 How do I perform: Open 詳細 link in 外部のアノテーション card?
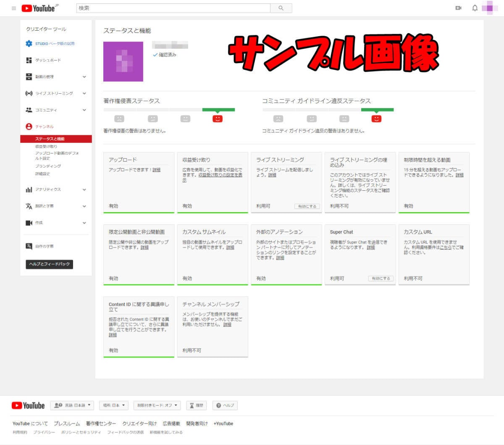pyautogui.click(x=280, y=258)
